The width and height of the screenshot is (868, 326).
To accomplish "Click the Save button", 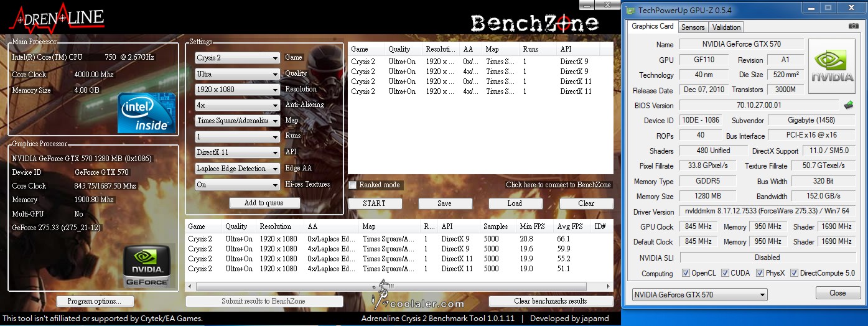I will (x=444, y=203).
